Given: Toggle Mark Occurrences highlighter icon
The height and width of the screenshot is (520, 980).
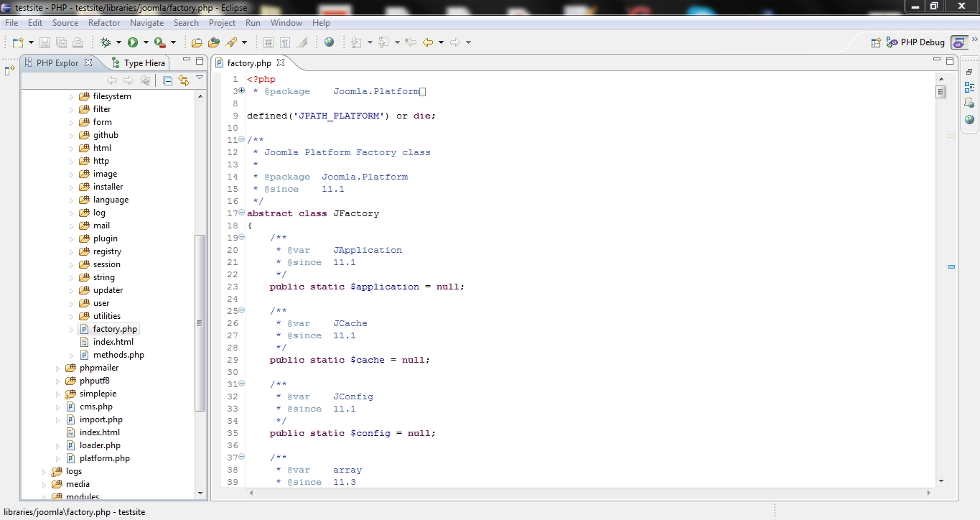Looking at the screenshot, I should tap(302, 42).
